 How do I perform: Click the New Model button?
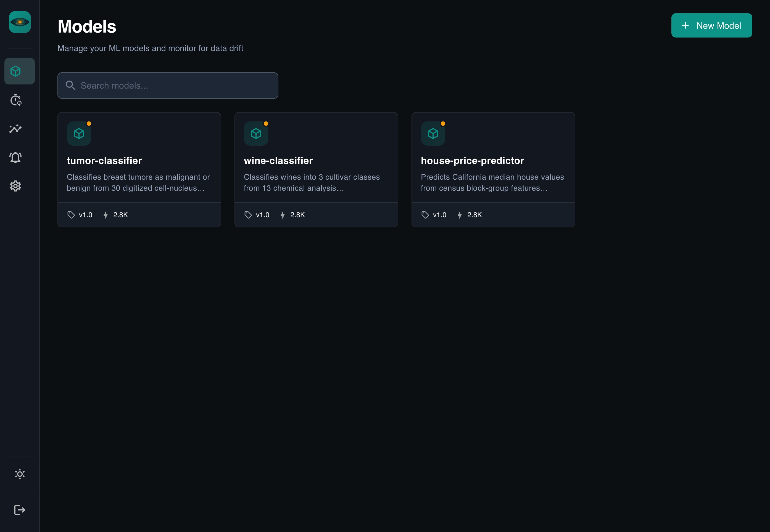(x=711, y=25)
